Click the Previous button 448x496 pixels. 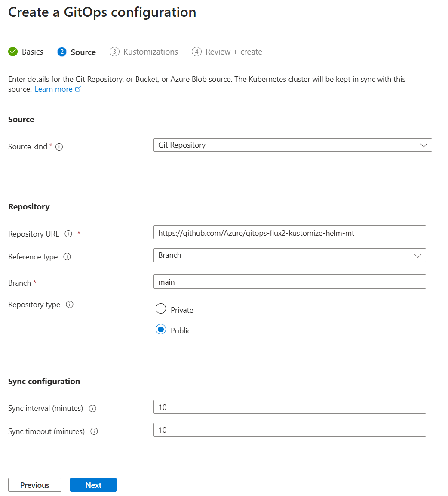click(x=34, y=485)
